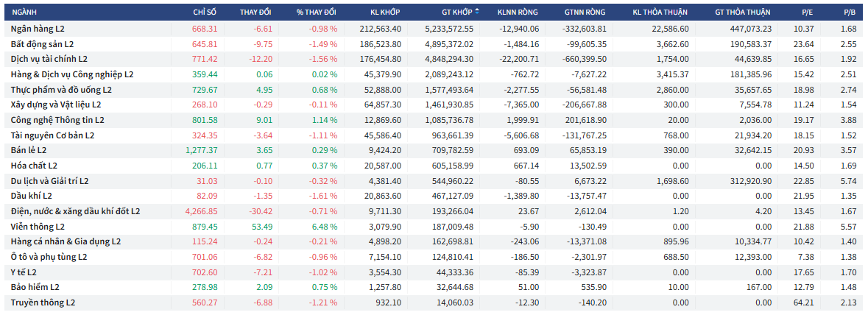This screenshot has height=315, width=868.
Task: Open the Truyền thông L2 sector row
Action: click(x=43, y=302)
